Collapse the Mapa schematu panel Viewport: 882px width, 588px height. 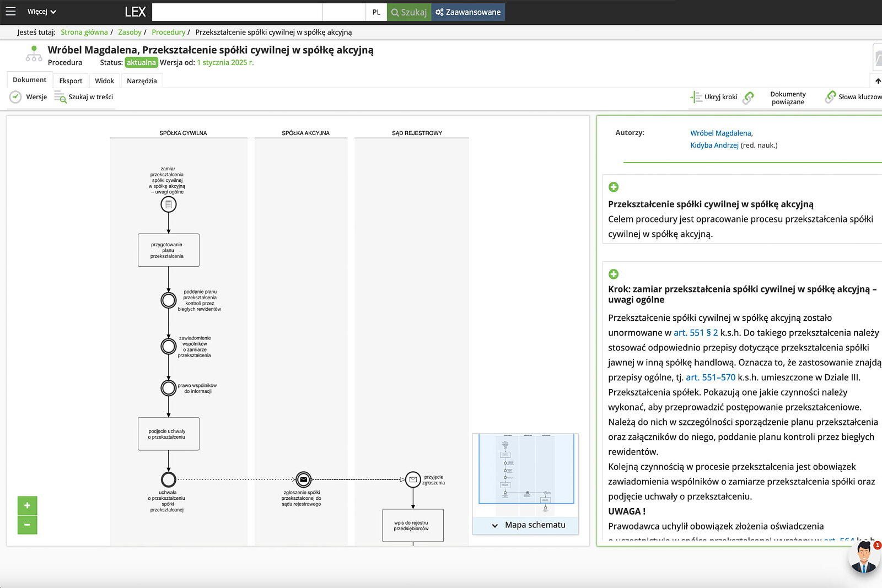tap(494, 525)
